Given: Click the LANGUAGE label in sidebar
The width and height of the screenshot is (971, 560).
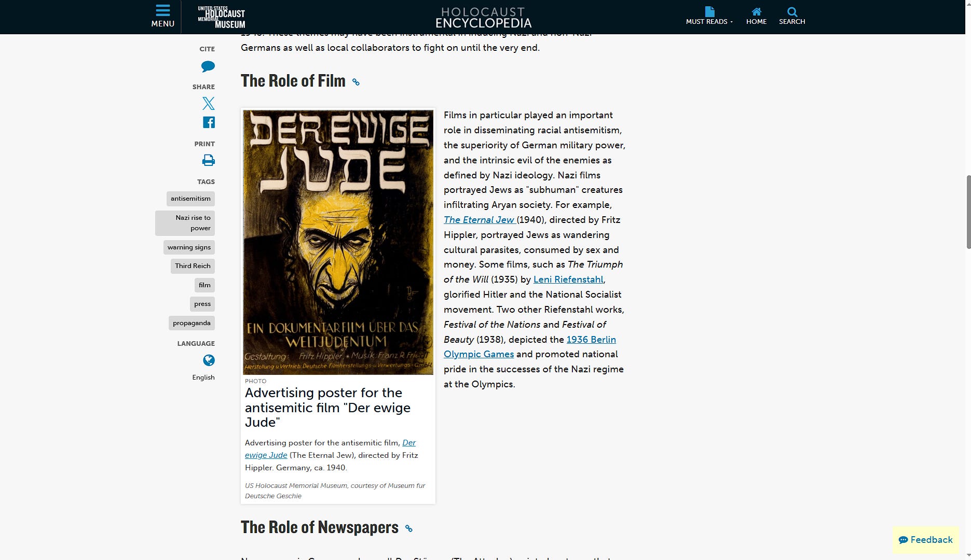Looking at the screenshot, I should point(196,343).
